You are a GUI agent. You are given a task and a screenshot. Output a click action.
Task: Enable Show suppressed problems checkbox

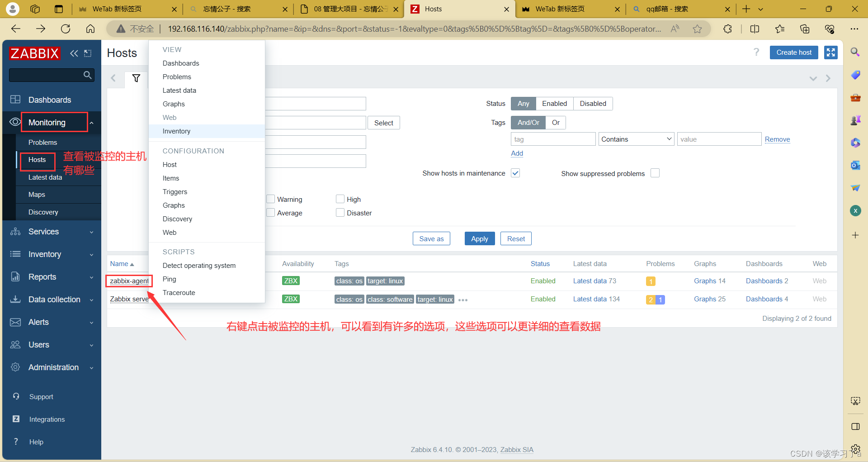pos(655,173)
